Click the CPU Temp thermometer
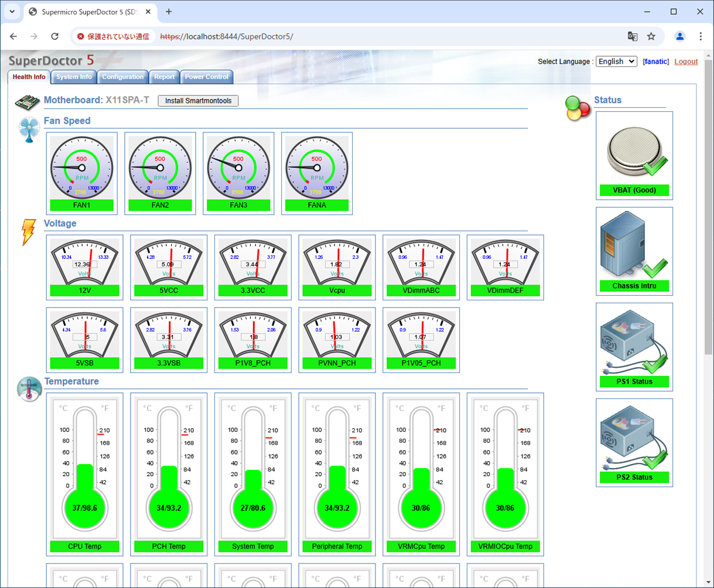714x588 pixels. (x=85, y=474)
